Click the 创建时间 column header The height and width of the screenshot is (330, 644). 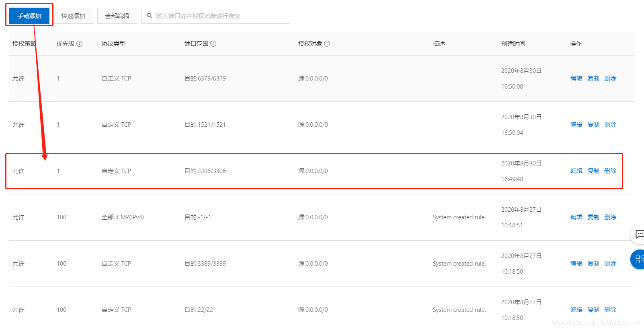click(x=513, y=43)
